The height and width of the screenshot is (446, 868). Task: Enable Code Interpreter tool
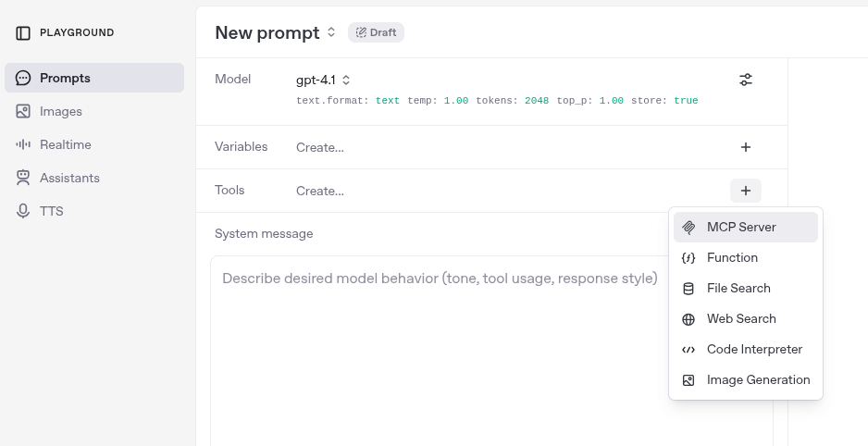(x=753, y=350)
